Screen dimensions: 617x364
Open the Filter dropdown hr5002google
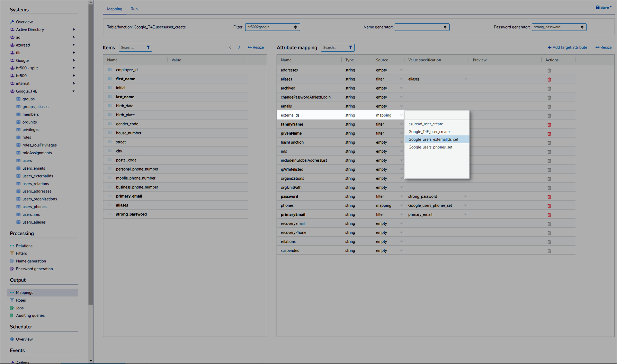[x=272, y=27]
